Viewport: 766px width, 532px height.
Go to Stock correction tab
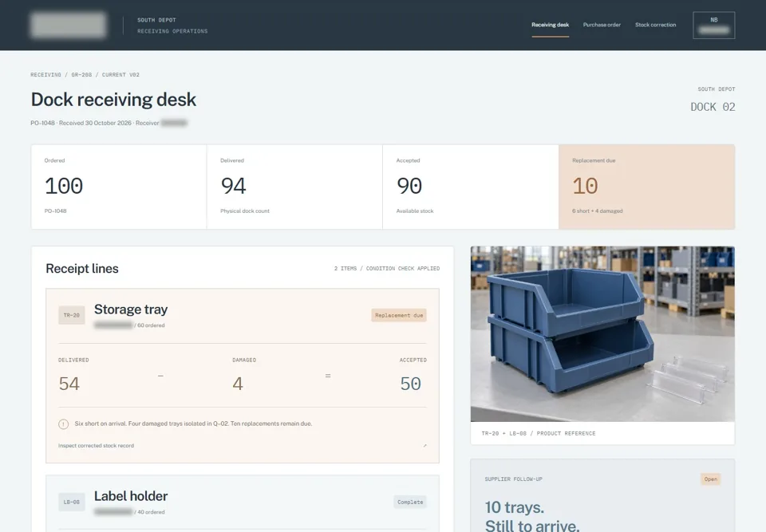[x=655, y=25]
